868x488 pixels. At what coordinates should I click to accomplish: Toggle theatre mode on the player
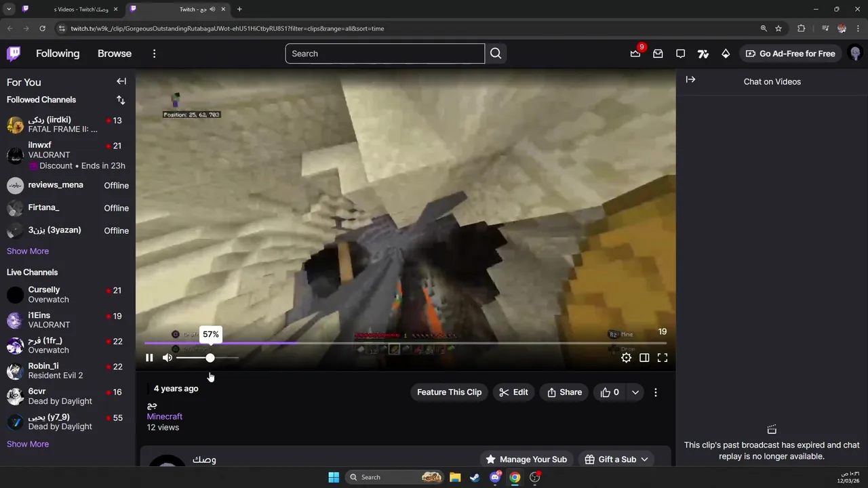644,358
